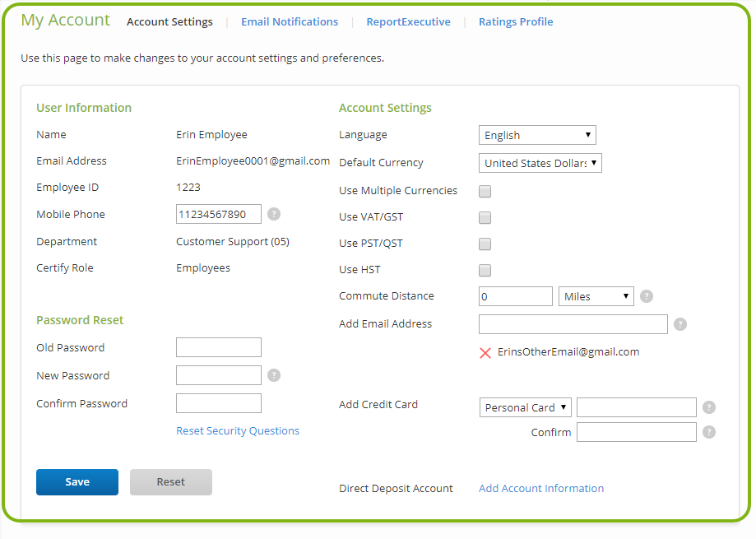
Task: Toggle the Use HST checkbox
Action: [x=485, y=270]
